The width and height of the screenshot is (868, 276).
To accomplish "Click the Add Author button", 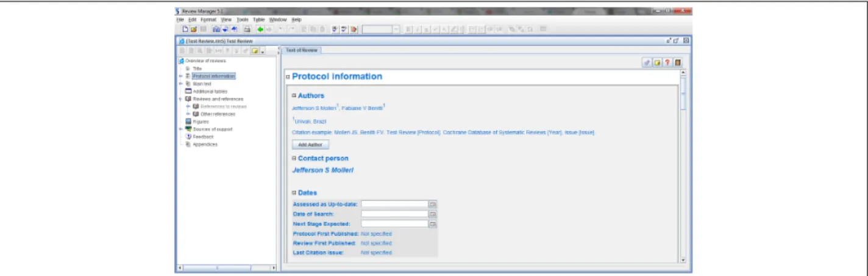I will [x=310, y=145].
